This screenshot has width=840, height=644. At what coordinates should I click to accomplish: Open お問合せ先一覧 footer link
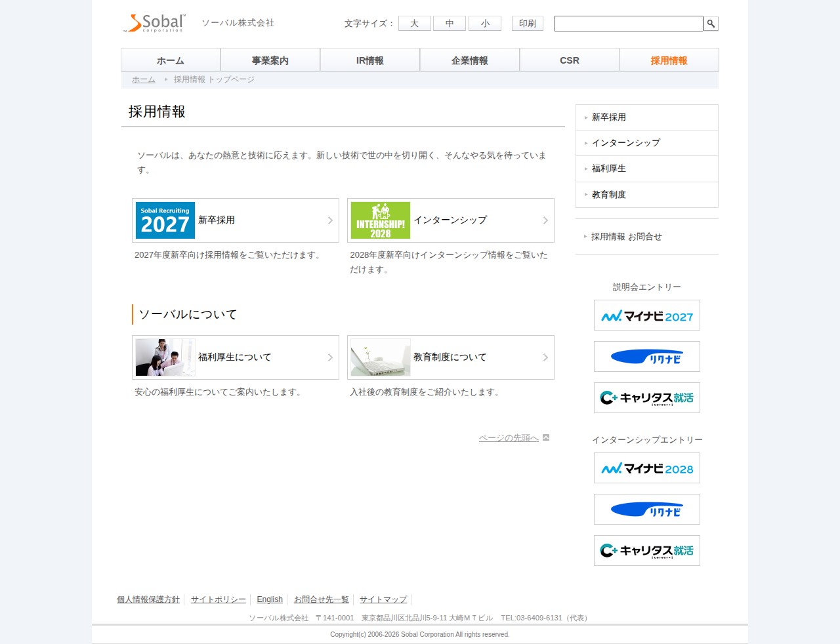click(x=322, y=599)
